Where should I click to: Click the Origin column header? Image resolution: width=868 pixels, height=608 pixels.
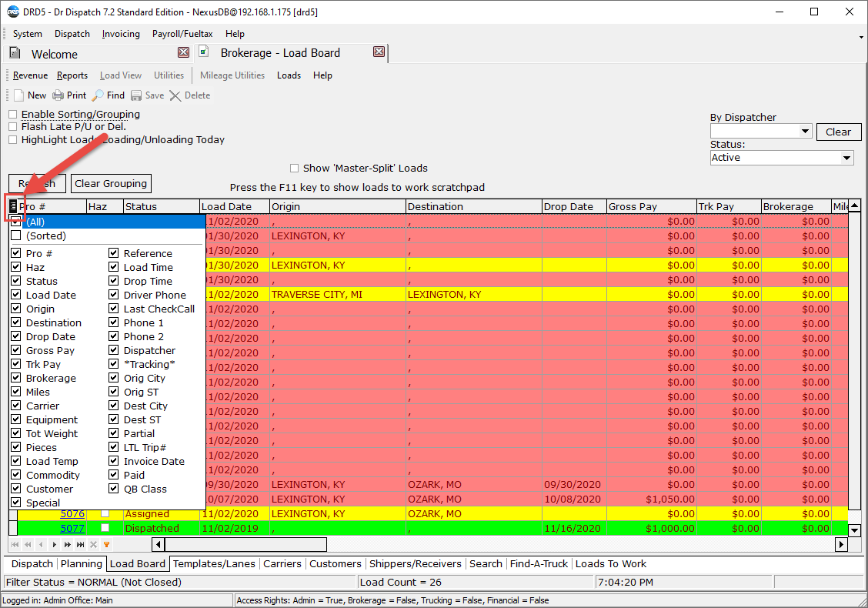[x=338, y=206]
